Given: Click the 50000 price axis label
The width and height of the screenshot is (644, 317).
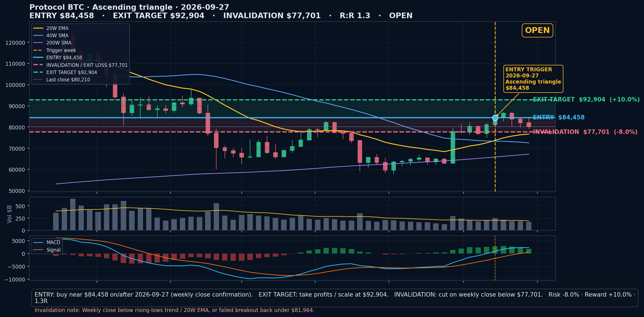Looking at the screenshot, I should pyautogui.click(x=17, y=191).
